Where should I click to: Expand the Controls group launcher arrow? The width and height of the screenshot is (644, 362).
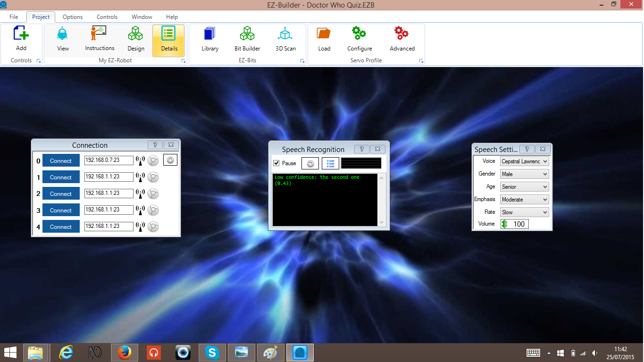(x=39, y=61)
